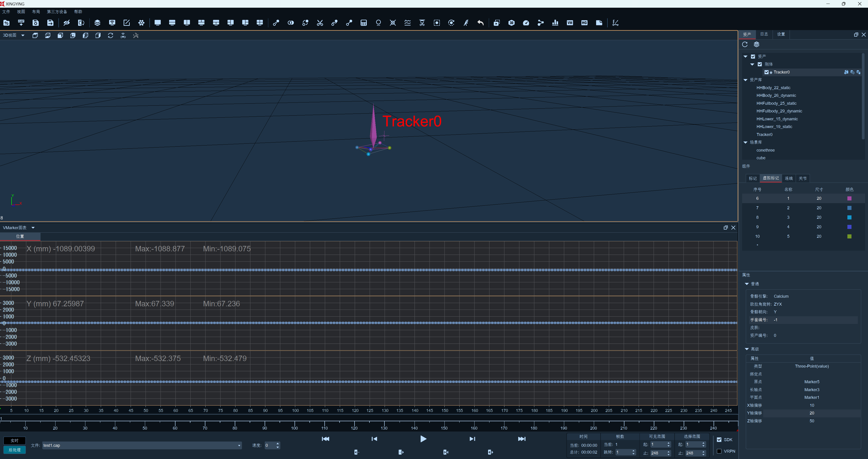
Task: Click the 3D hexagon toolbar icon
Action: pos(511,23)
